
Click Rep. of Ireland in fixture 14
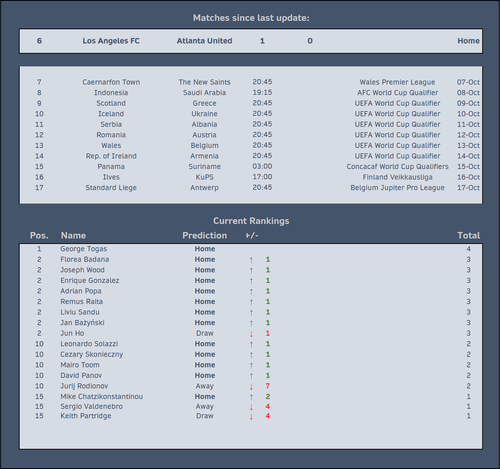pos(111,156)
